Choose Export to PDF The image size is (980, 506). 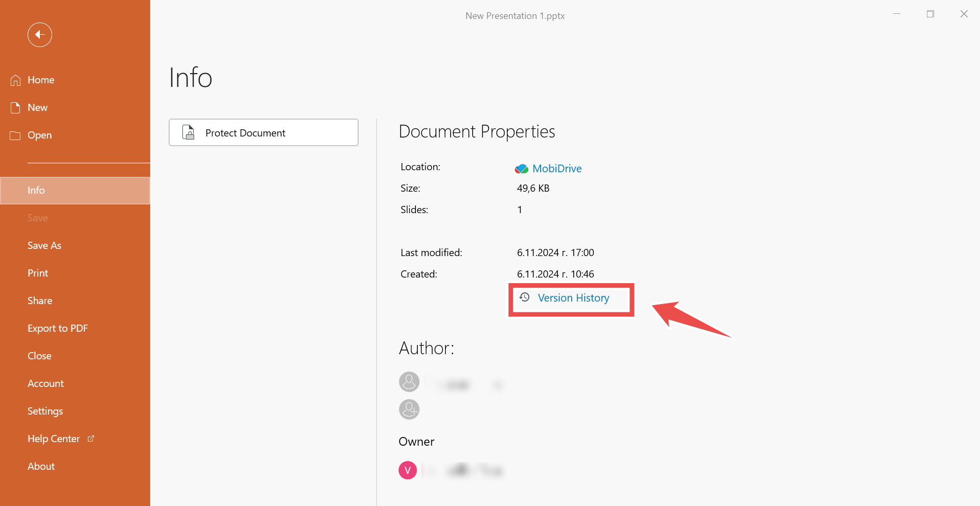pos(58,329)
